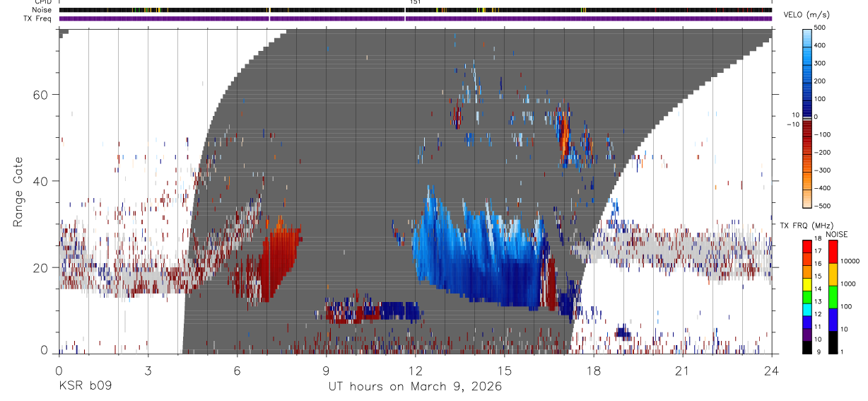
Task: Click TX FRQ scale tick label "16"
Action: (x=818, y=265)
